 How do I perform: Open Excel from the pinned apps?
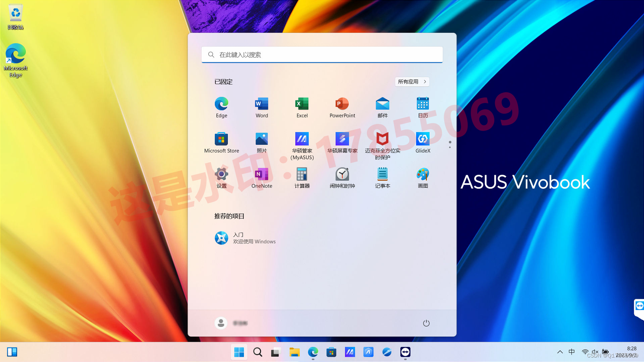click(x=302, y=107)
